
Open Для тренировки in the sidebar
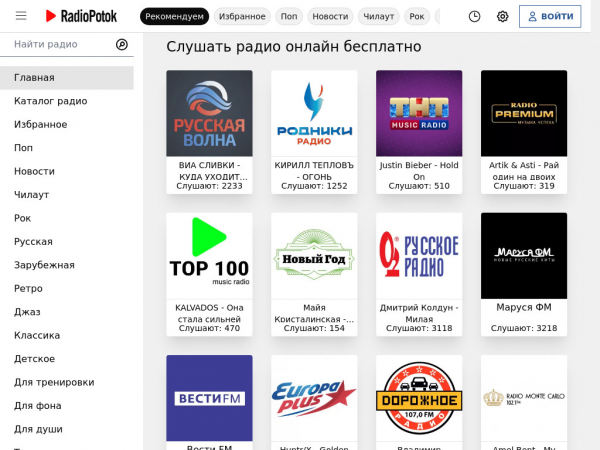pyautogui.click(x=67, y=382)
